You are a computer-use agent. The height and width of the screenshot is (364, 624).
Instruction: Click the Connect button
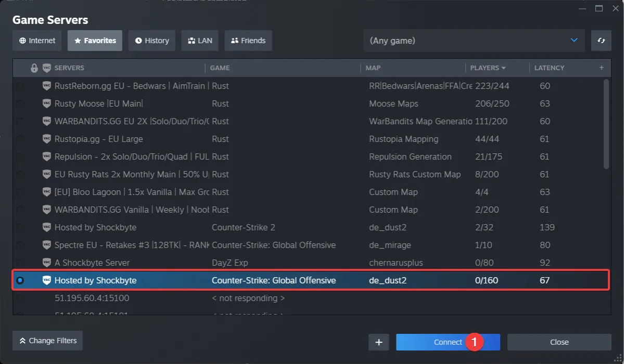pos(448,342)
